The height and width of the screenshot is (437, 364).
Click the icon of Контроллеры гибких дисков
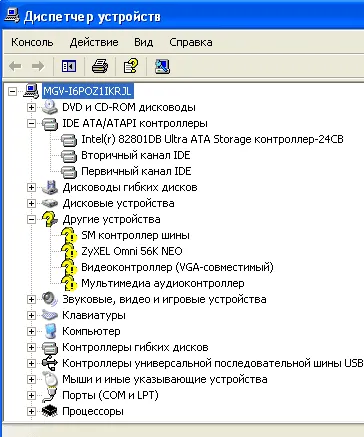point(50,348)
